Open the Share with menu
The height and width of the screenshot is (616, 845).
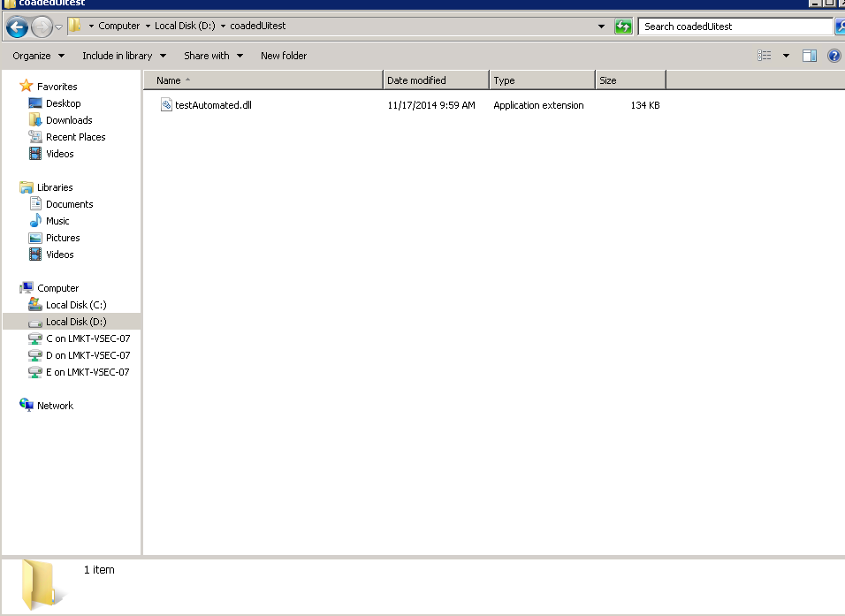pos(213,56)
